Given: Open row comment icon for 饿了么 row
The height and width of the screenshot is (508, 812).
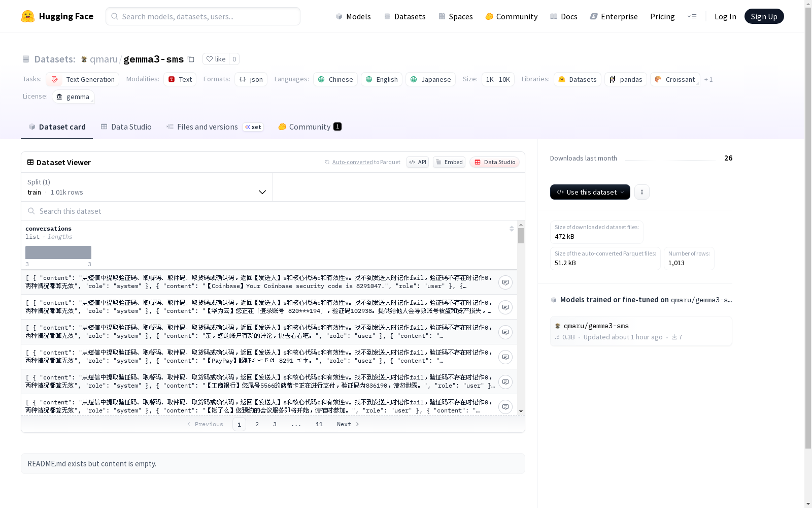Looking at the screenshot, I should click(505, 407).
